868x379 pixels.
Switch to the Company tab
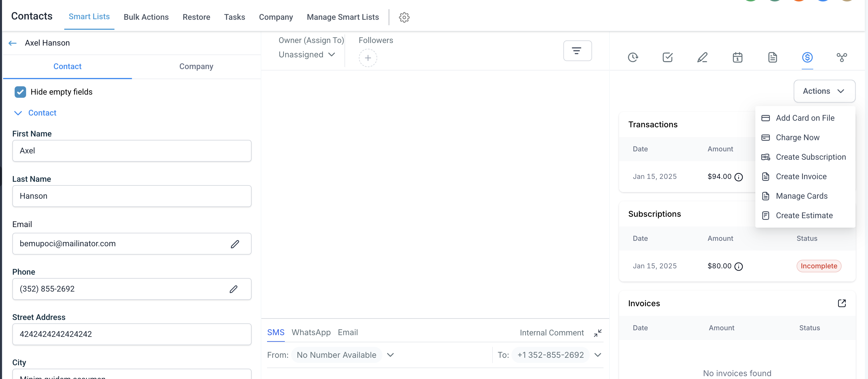point(196,66)
